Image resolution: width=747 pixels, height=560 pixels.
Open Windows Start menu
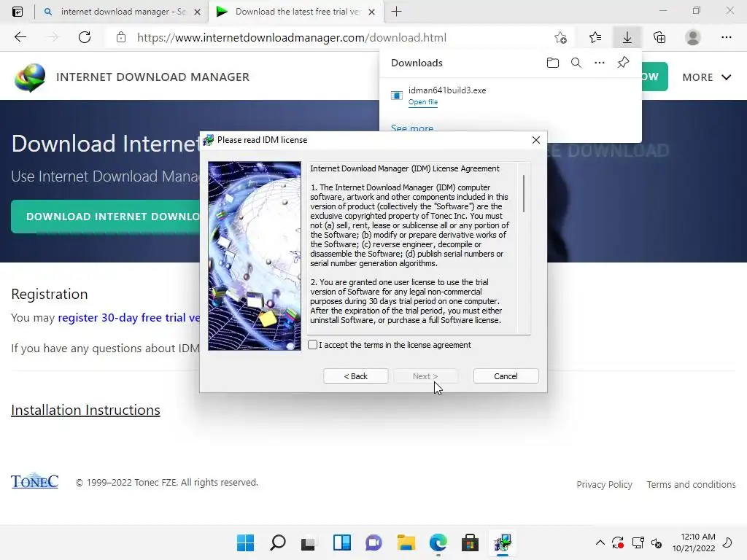(x=245, y=542)
